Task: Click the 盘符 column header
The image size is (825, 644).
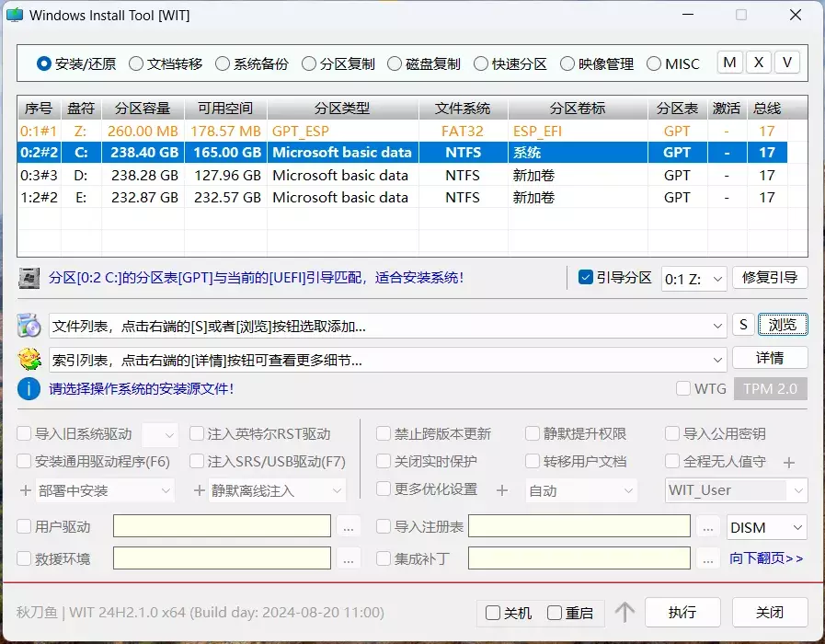Action: [81, 108]
